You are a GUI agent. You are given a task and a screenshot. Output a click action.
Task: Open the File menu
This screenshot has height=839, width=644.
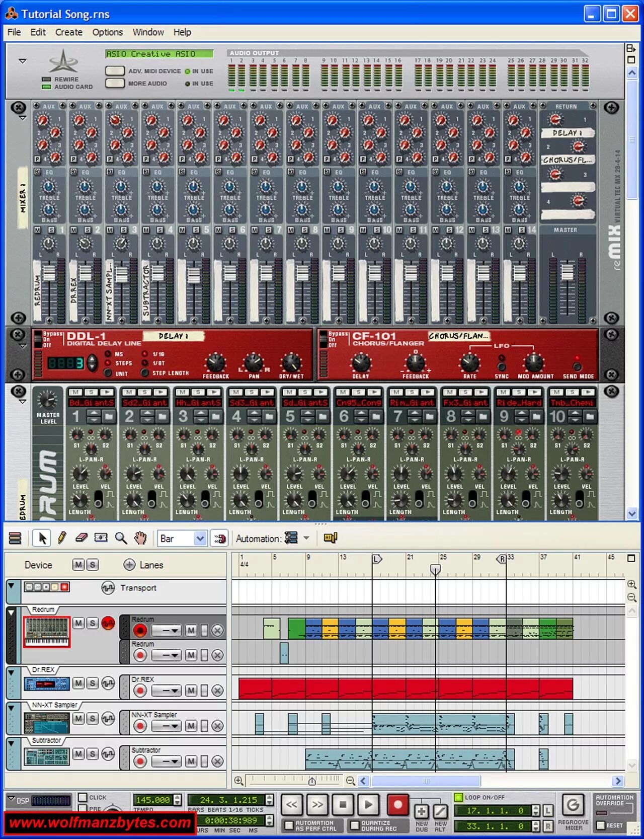click(x=14, y=32)
